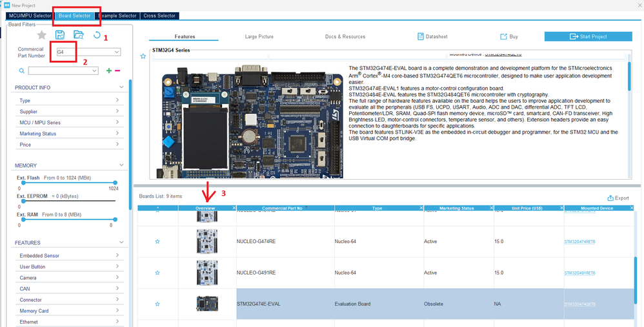Click the pink minus remove filter icon

(117, 70)
